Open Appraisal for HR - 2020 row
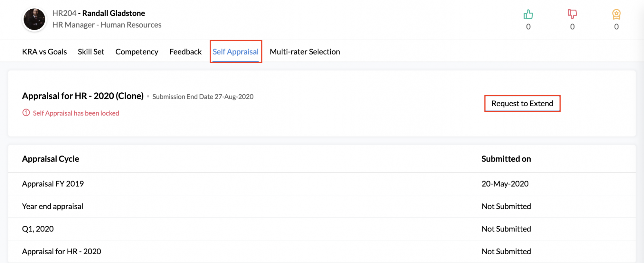Viewport: 644px width, 263px height. [x=62, y=251]
